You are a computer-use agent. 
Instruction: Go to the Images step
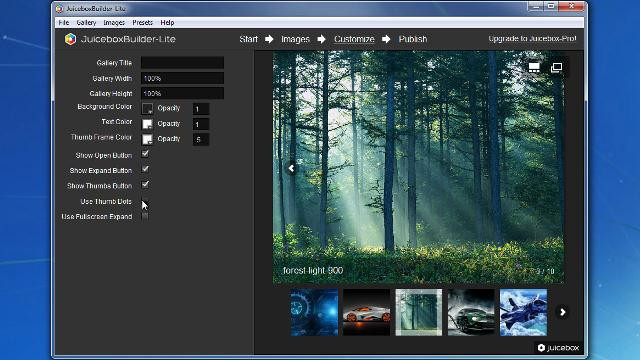coord(295,39)
